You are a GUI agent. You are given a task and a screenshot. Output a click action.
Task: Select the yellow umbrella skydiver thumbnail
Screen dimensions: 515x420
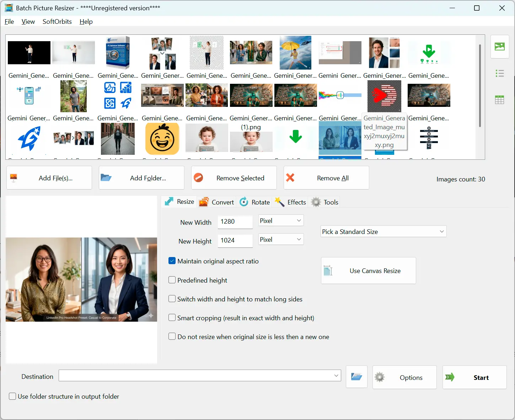pyautogui.click(x=295, y=53)
